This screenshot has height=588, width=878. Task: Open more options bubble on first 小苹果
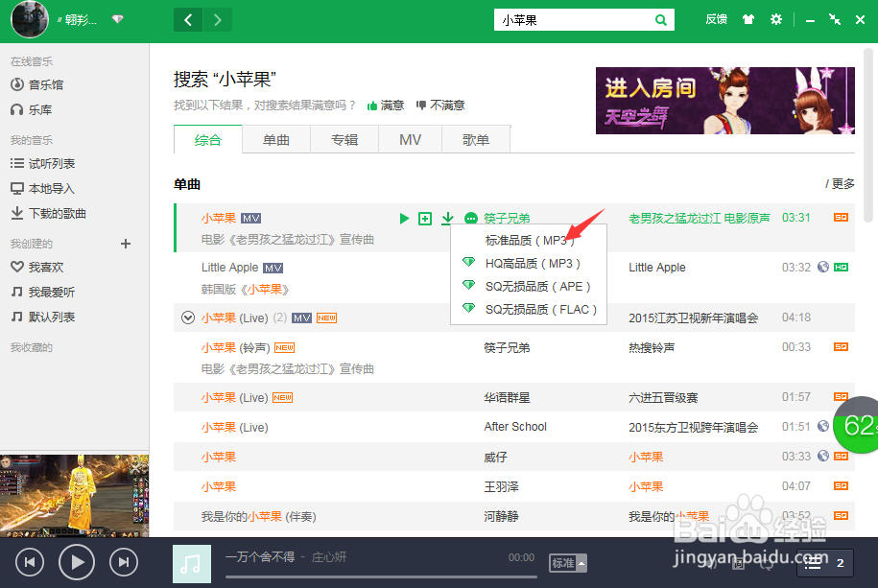[471, 219]
